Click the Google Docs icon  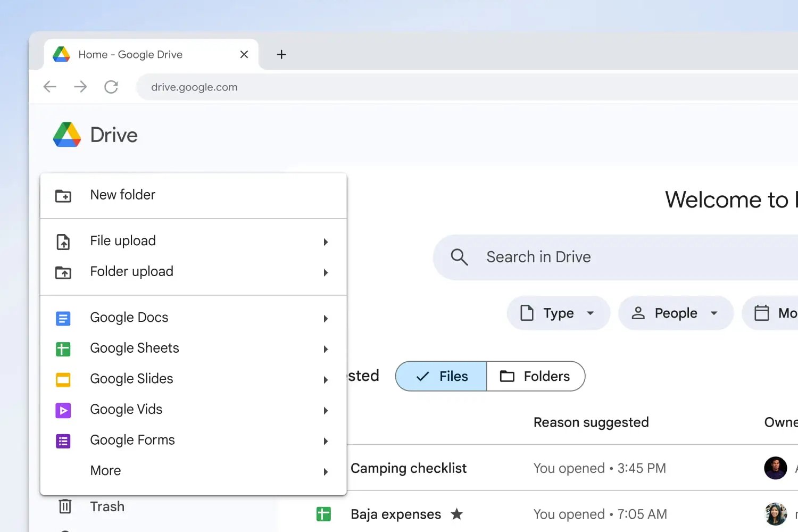(x=63, y=318)
